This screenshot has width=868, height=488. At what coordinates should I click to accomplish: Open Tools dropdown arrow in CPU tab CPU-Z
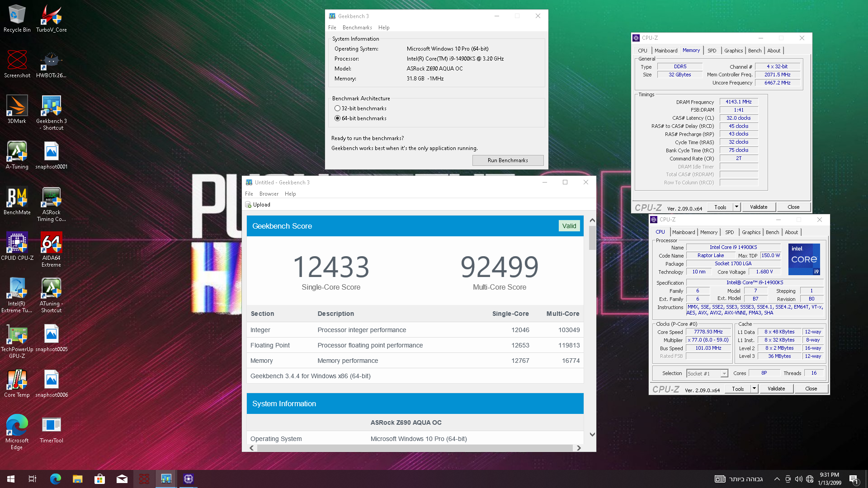[x=754, y=389]
